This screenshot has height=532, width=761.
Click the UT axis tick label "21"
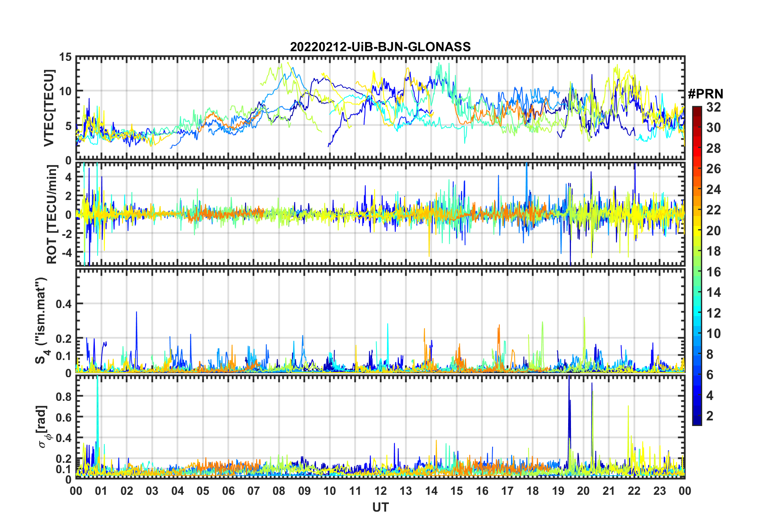(609, 491)
